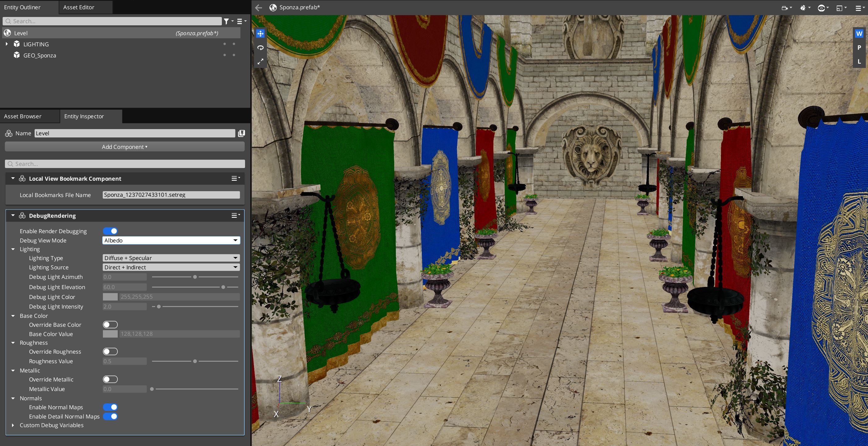Open the viewport camera options icon
868x446 pixels.
785,8
